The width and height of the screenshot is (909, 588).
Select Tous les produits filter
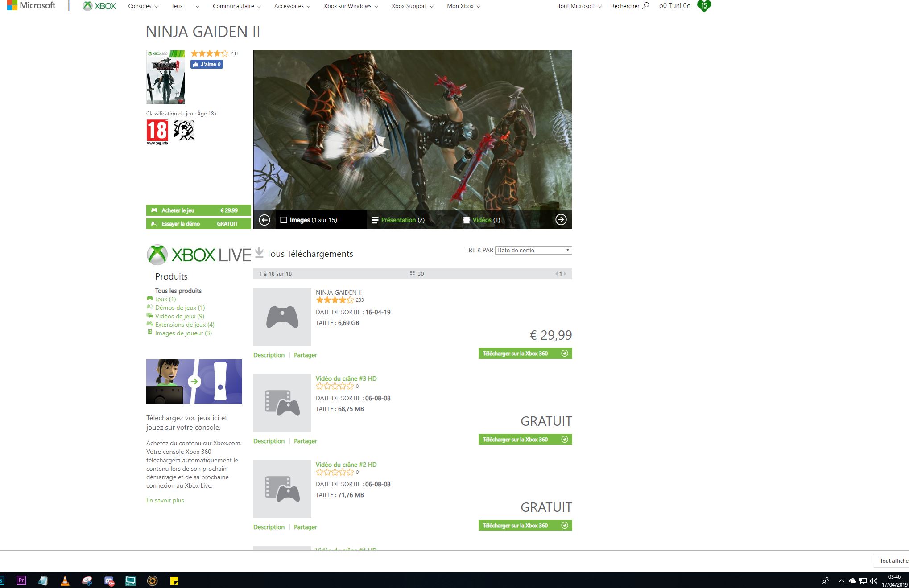pos(178,291)
